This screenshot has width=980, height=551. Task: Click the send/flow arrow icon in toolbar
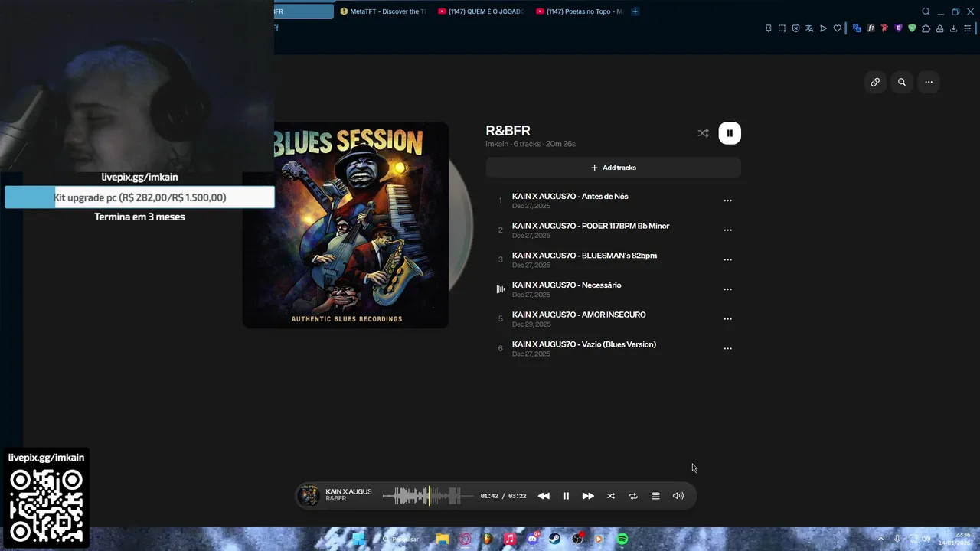point(823,28)
